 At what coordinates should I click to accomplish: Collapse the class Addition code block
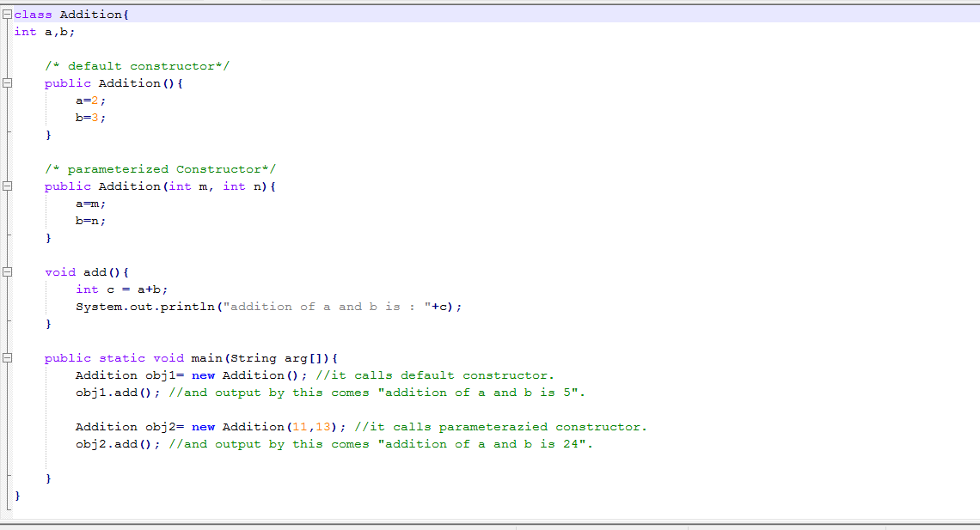coord(6,14)
